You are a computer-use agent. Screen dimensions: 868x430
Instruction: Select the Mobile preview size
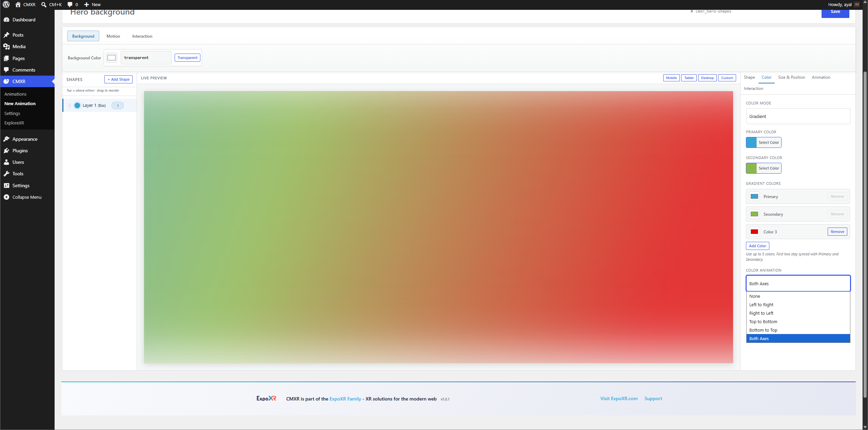671,78
